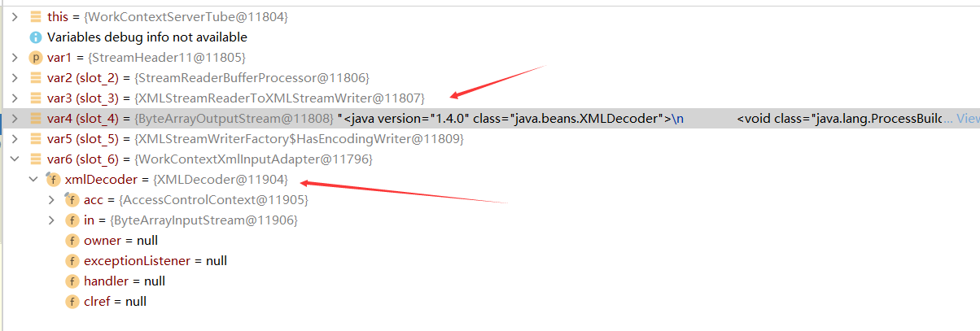Click the field icon beside clref
The width and height of the screenshot is (980, 331).
click(x=72, y=301)
